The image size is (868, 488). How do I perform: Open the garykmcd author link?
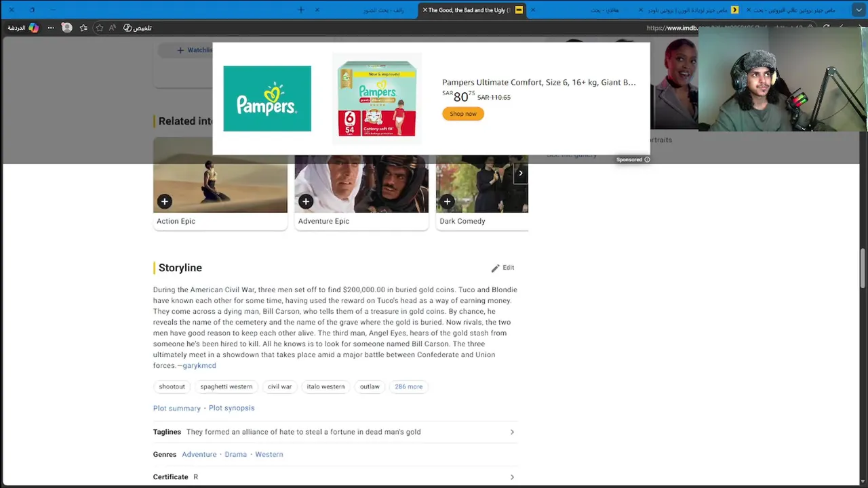(x=199, y=365)
